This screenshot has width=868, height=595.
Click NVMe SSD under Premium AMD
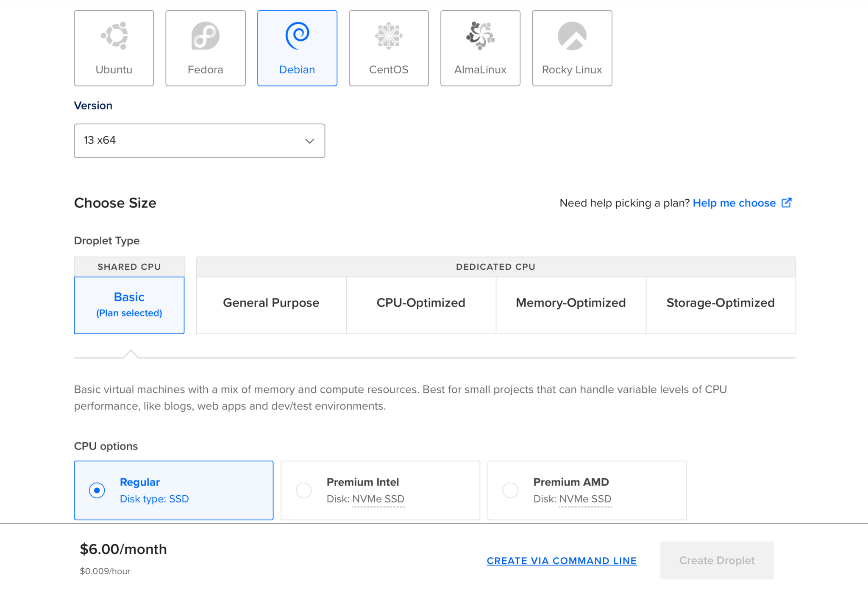(x=585, y=499)
